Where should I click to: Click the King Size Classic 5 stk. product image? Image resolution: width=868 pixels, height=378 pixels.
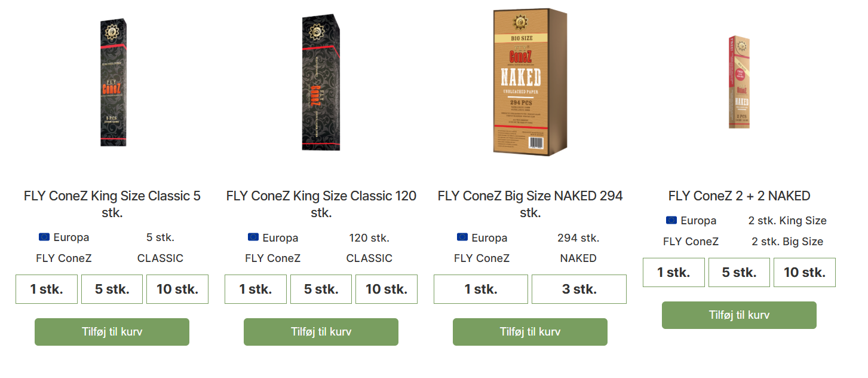(112, 83)
